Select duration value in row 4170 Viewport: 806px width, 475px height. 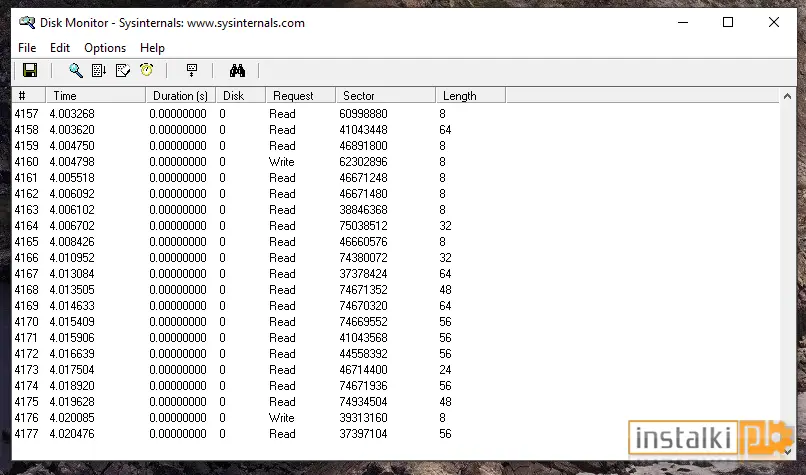[178, 321]
